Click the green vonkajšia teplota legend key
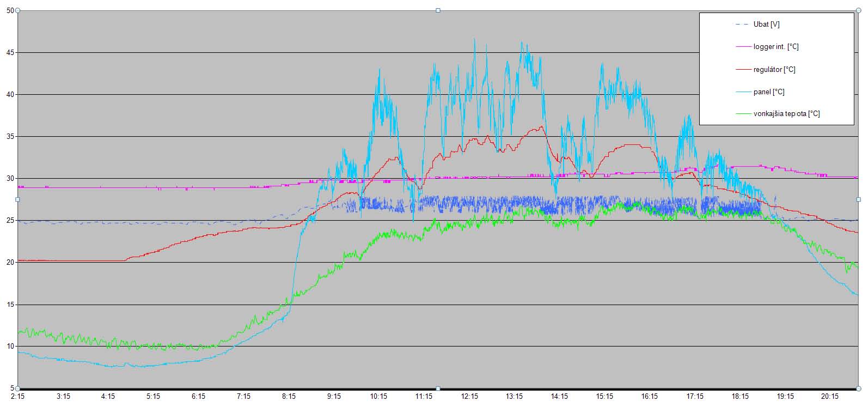The width and height of the screenshot is (868, 407). (x=743, y=114)
